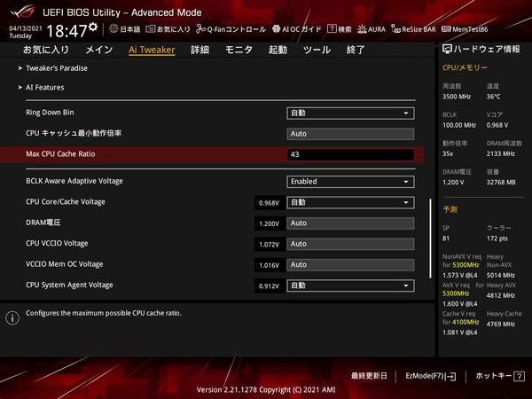532x399 pixels.
Task: Open Q-Fan control from the top toolbar
Action: [x=202, y=28]
